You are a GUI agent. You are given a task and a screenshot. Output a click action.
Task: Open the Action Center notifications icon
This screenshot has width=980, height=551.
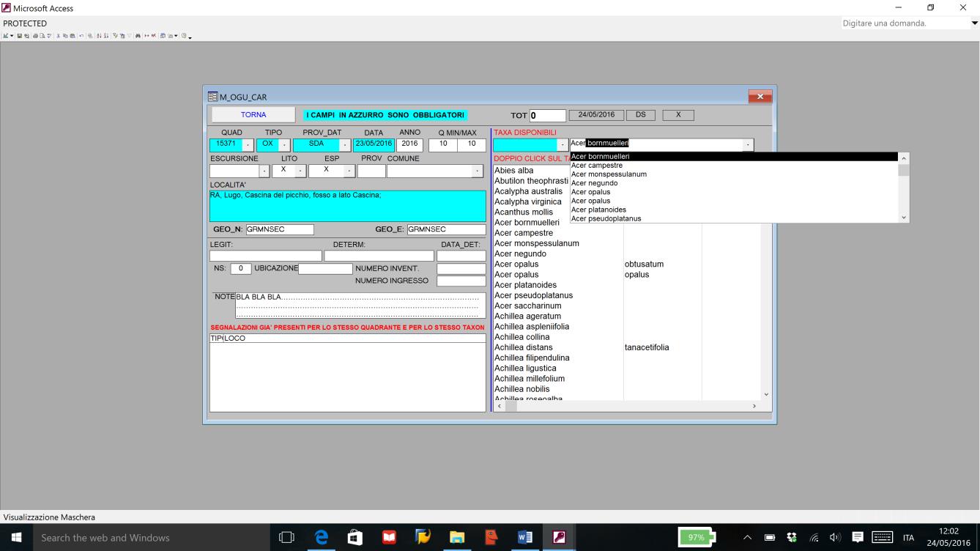tap(858, 538)
